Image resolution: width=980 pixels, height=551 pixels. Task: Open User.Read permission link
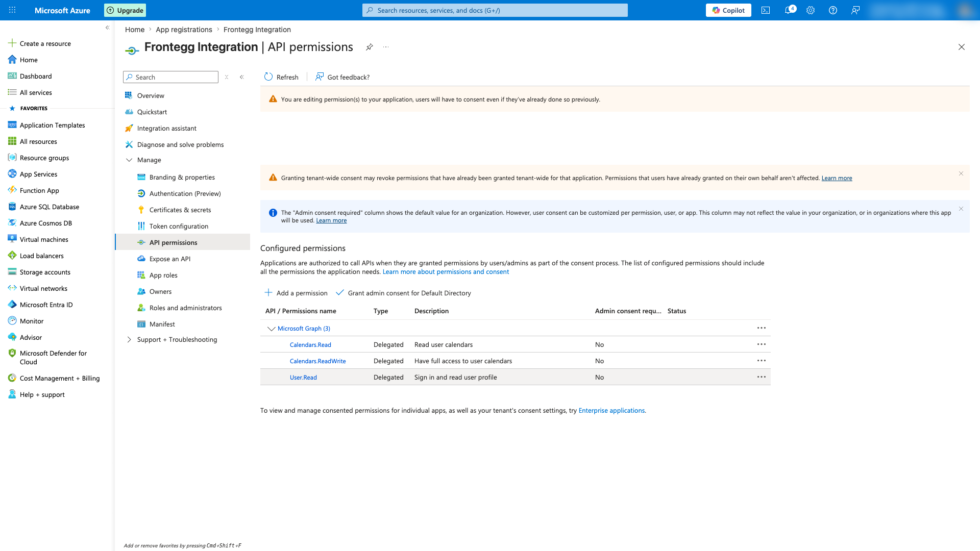tap(303, 378)
